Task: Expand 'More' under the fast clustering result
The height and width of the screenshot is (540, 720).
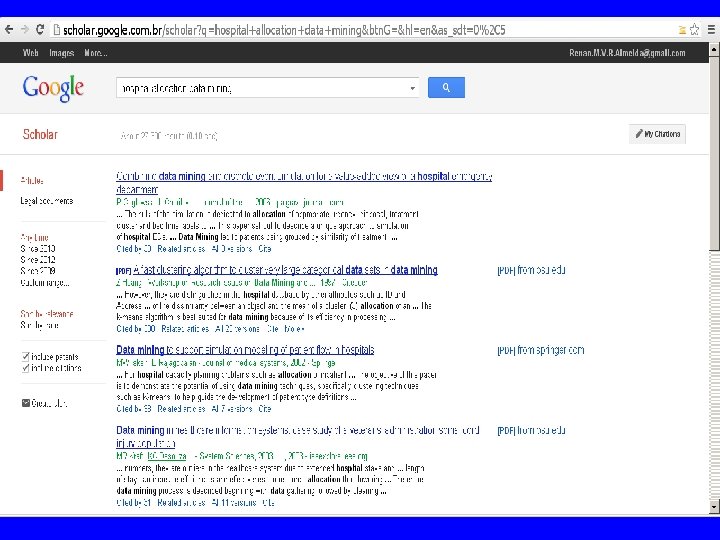Action: coord(294,329)
